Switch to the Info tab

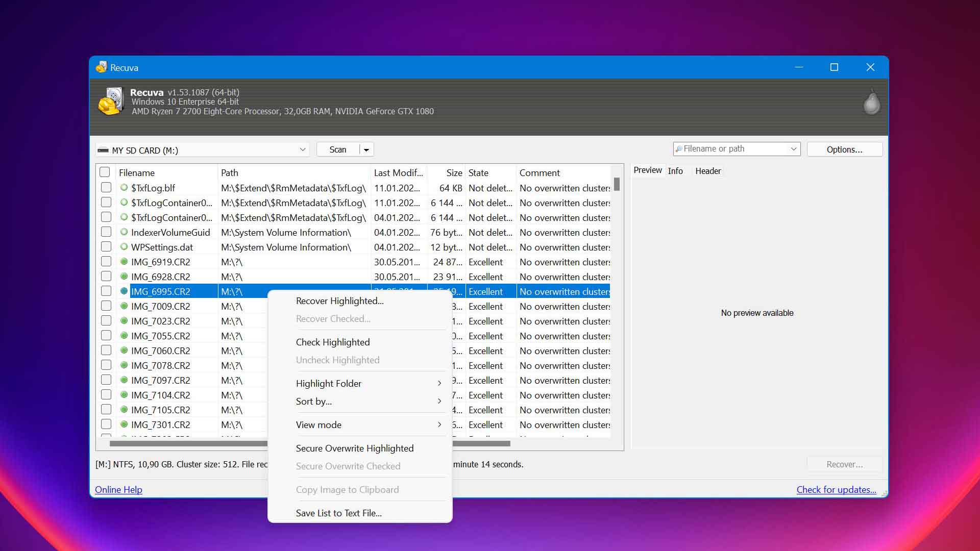coord(675,171)
